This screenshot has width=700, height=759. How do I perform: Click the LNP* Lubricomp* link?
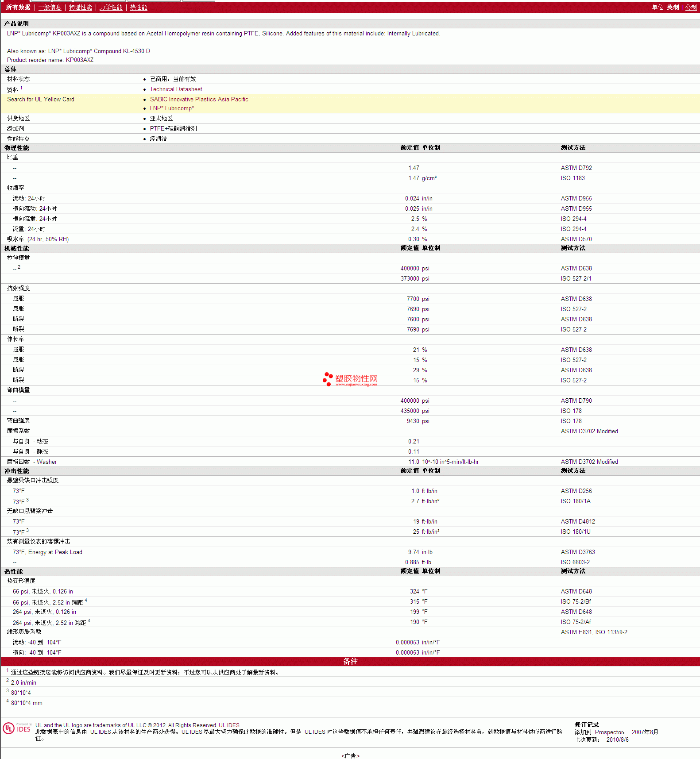pyautogui.click(x=172, y=108)
